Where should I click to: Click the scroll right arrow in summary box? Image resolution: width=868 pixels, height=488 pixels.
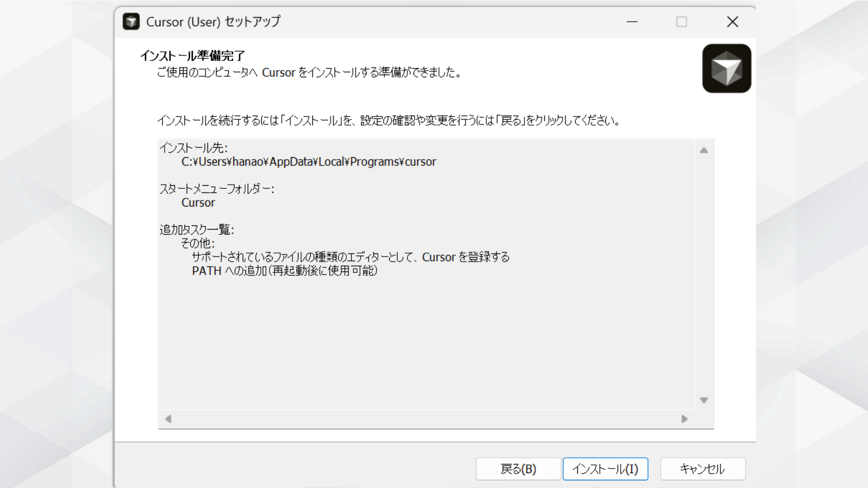(x=684, y=419)
